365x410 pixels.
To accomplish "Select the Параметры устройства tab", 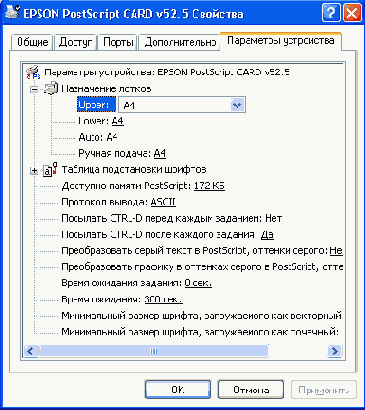I will [281, 41].
